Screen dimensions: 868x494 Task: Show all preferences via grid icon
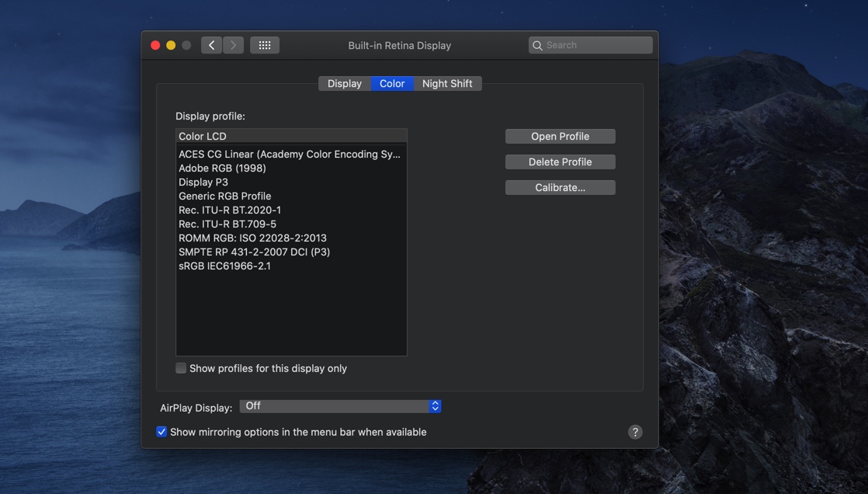(x=265, y=45)
